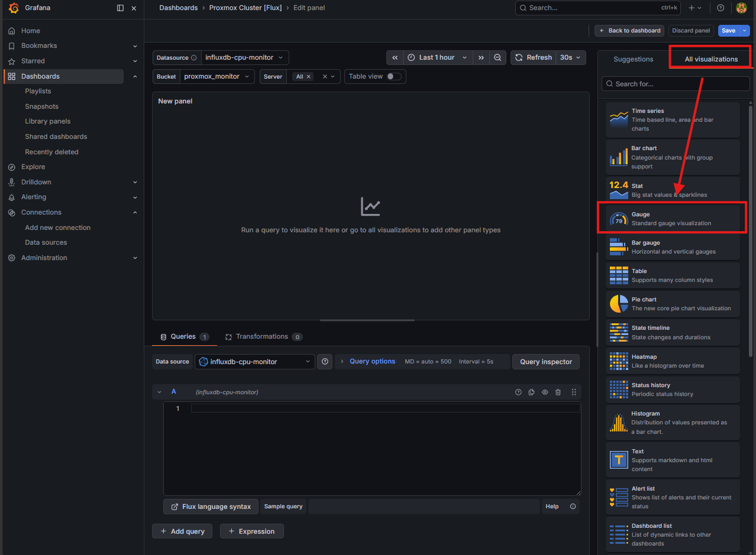This screenshot has height=555, width=756.
Task: Show query A help icon
Action: point(518,392)
